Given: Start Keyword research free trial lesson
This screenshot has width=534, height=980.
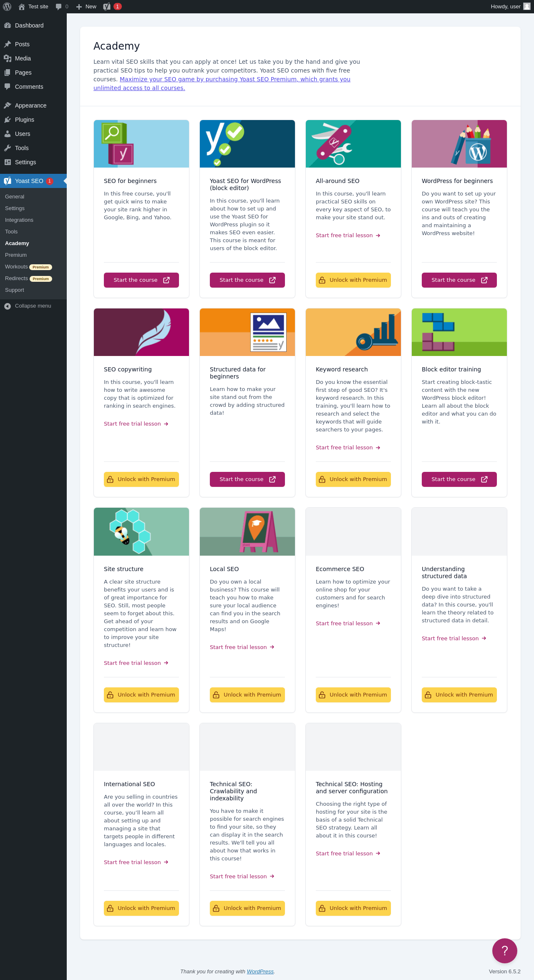Looking at the screenshot, I should pos(348,448).
